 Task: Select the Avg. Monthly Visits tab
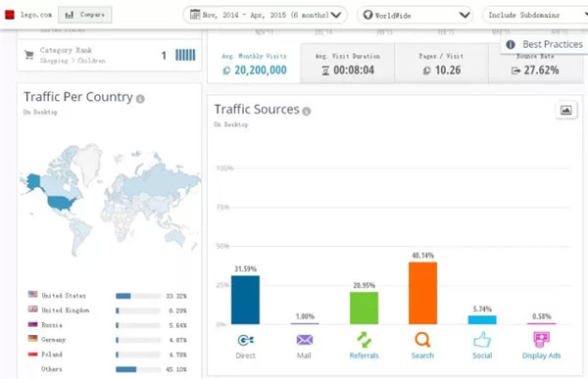pyautogui.click(x=254, y=64)
